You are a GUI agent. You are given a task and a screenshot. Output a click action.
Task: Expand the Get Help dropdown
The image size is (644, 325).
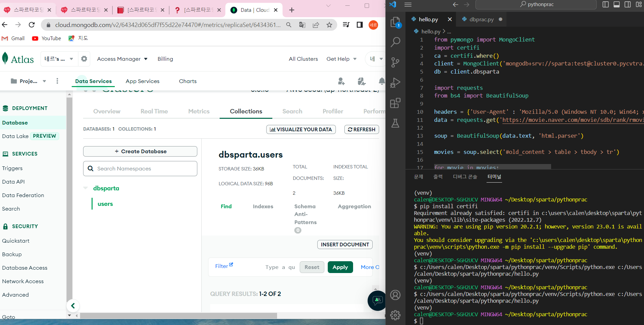pos(341,59)
